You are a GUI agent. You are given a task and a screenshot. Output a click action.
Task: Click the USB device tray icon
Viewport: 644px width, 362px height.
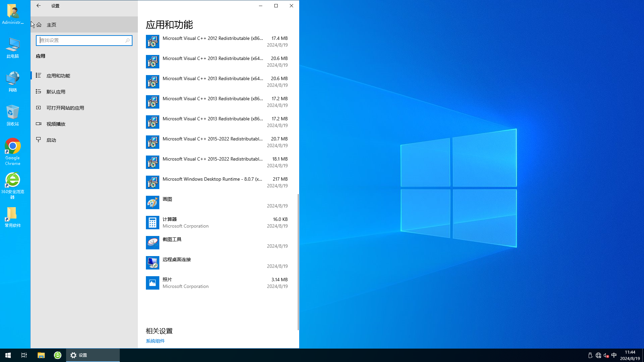(x=590, y=355)
